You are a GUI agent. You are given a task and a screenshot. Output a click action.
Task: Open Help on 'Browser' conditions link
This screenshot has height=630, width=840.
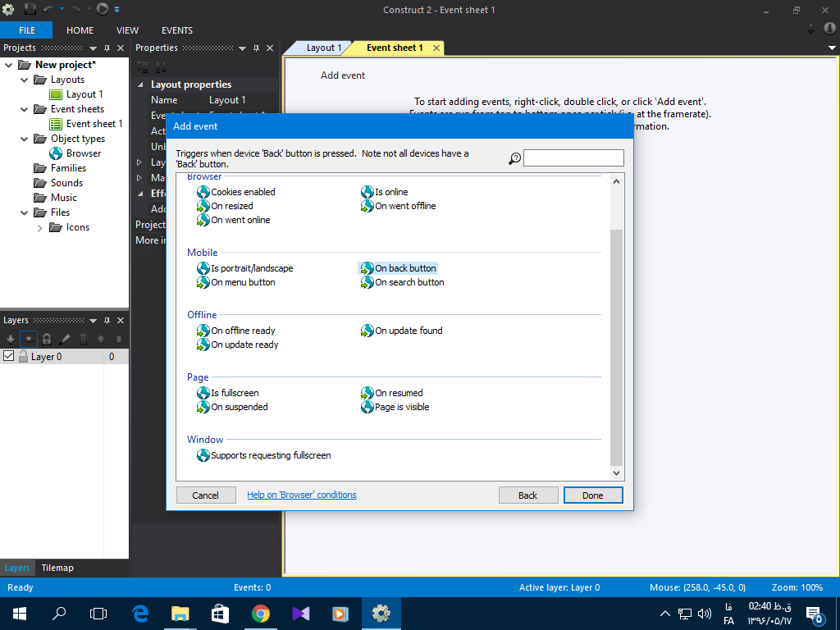(302, 495)
